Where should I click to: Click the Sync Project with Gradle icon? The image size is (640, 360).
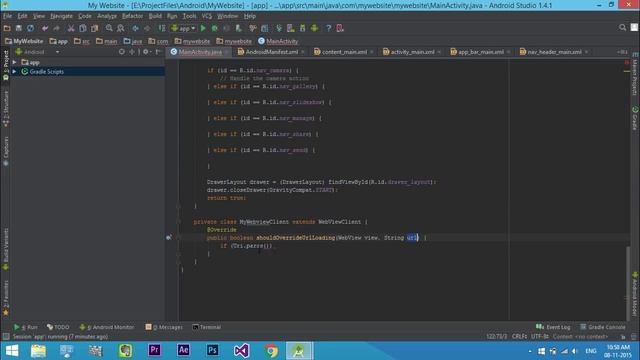click(x=279, y=28)
